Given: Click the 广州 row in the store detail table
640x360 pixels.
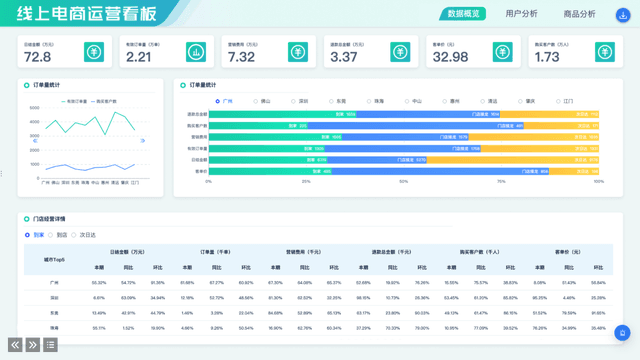Looking at the screenshot, I should pos(318,282).
